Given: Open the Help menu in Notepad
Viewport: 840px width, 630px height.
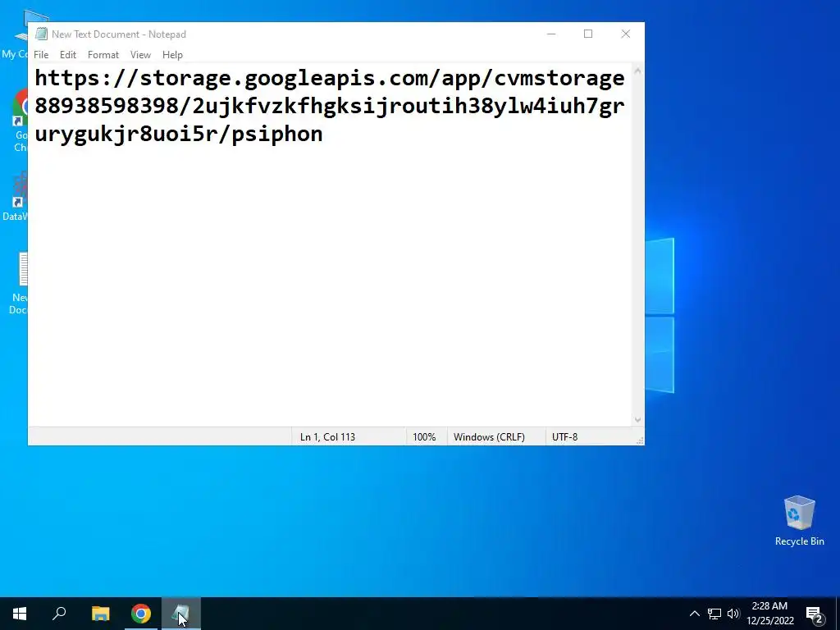Looking at the screenshot, I should [172, 55].
